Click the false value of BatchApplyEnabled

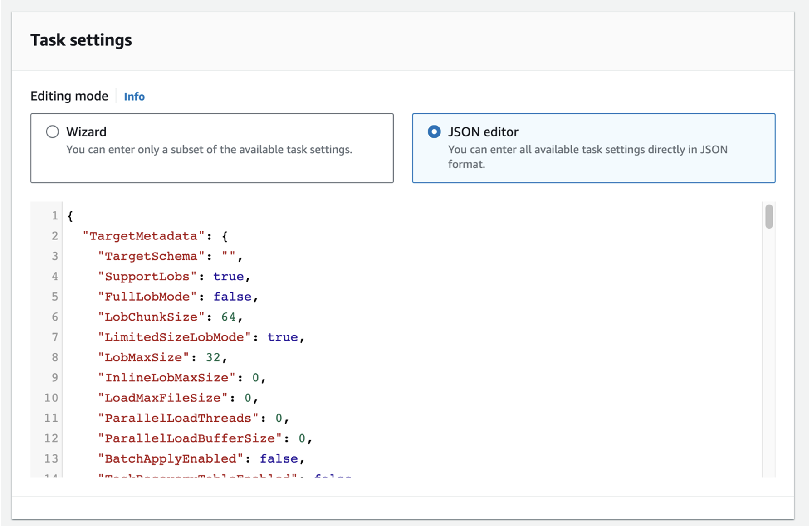pos(279,459)
